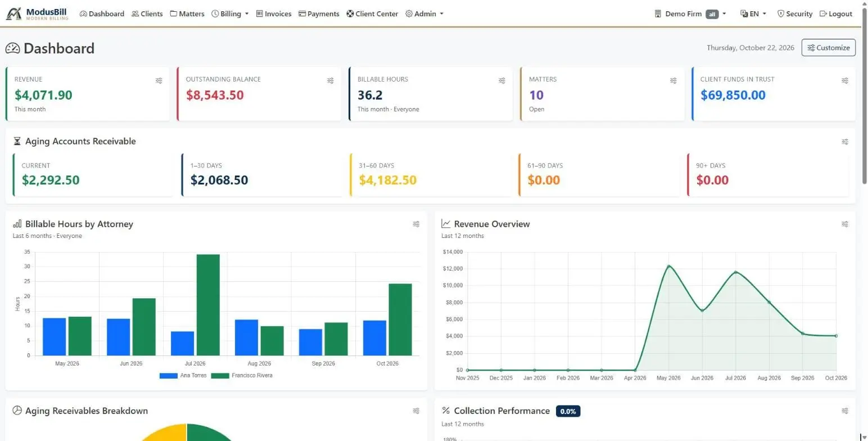Screen dimensions: 868x441
Task: Click the May 2026 point on Revenue Overview
Action: (x=668, y=266)
